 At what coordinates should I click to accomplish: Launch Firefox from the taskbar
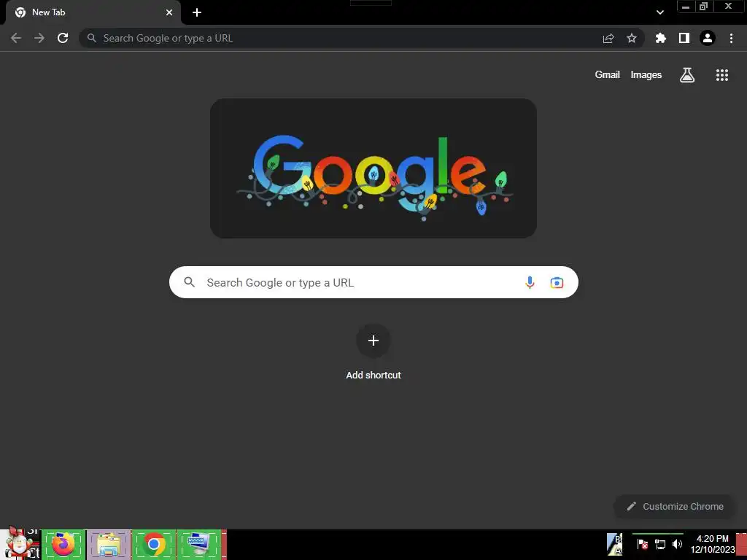[63, 544]
